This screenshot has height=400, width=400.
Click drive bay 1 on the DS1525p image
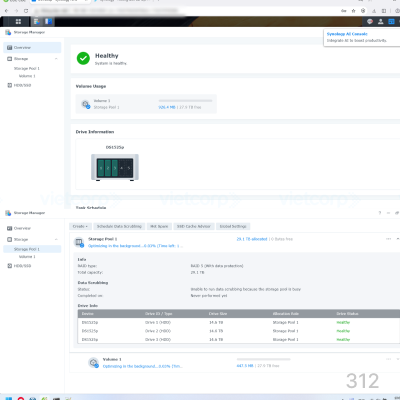click(x=101, y=168)
